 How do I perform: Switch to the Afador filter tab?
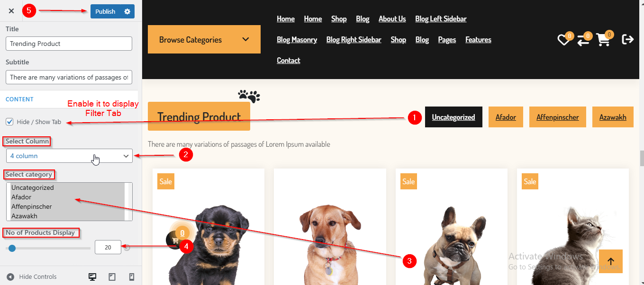pyautogui.click(x=506, y=117)
